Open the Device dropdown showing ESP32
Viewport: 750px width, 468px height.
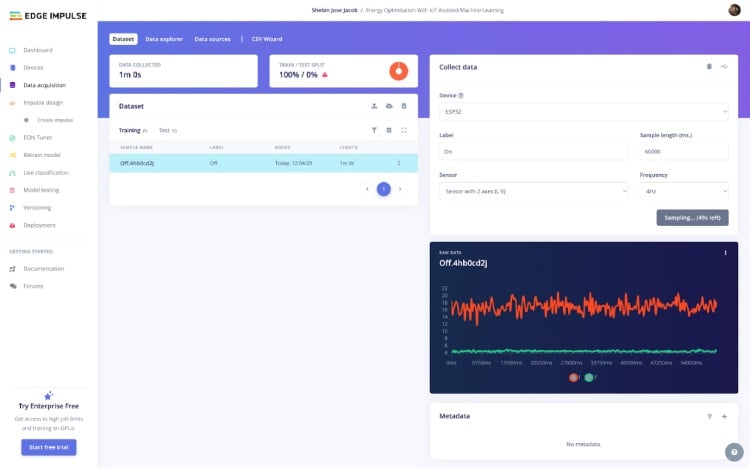point(584,112)
